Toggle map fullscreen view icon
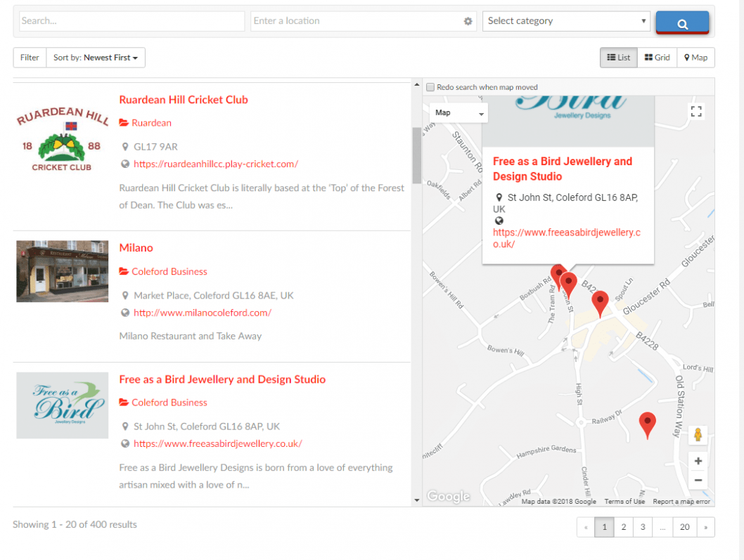The width and height of the screenshot is (744, 560). 696,112
